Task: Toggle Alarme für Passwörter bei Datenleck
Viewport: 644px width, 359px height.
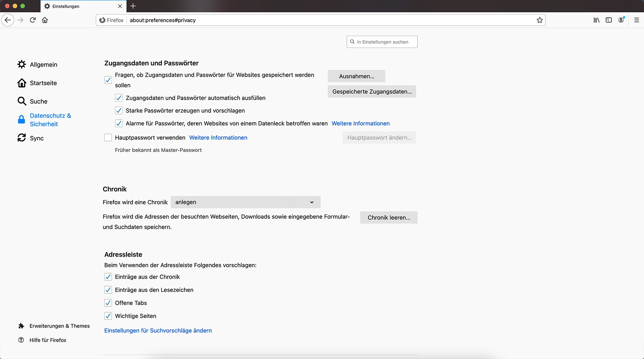Action: click(x=119, y=124)
